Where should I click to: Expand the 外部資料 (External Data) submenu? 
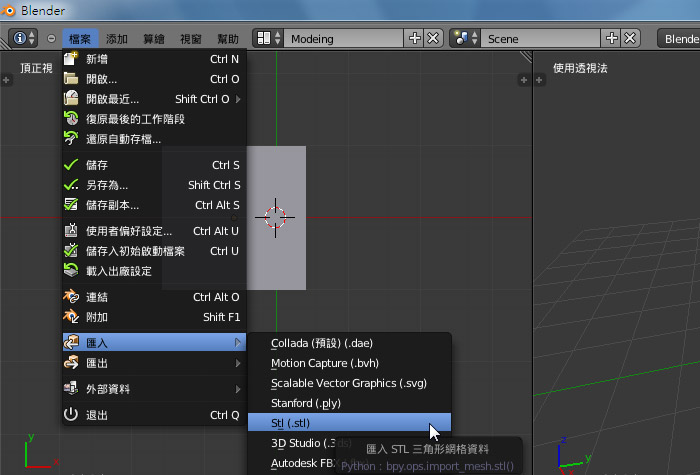(154, 389)
